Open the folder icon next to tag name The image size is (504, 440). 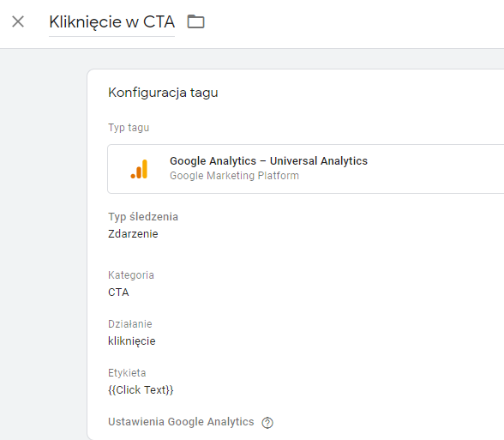195,22
